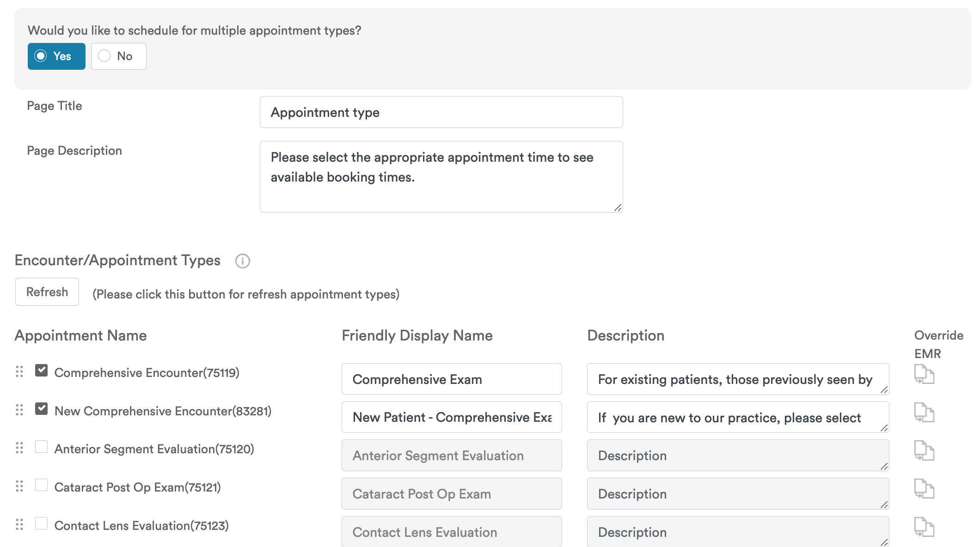Click the Page Description text area

coord(441,176)
